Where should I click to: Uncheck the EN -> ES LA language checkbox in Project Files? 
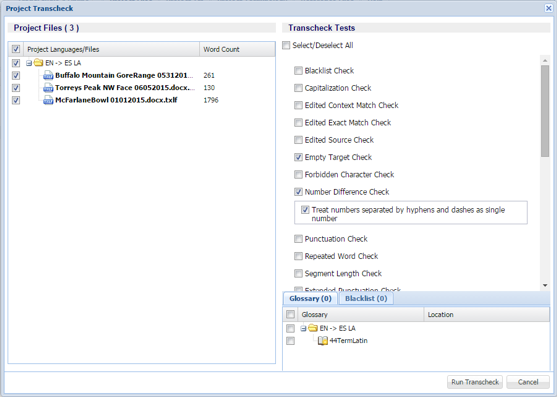[16, 63]
